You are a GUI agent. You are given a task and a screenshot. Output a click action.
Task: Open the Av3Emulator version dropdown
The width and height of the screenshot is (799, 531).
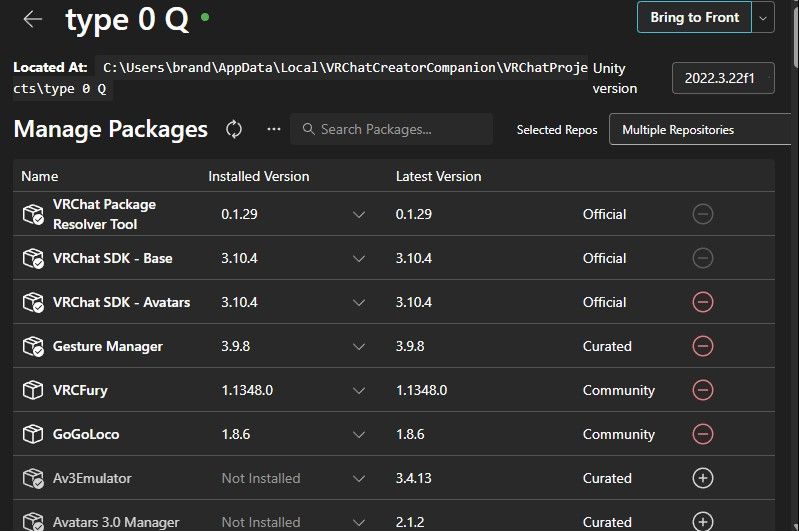pos(359,479)
